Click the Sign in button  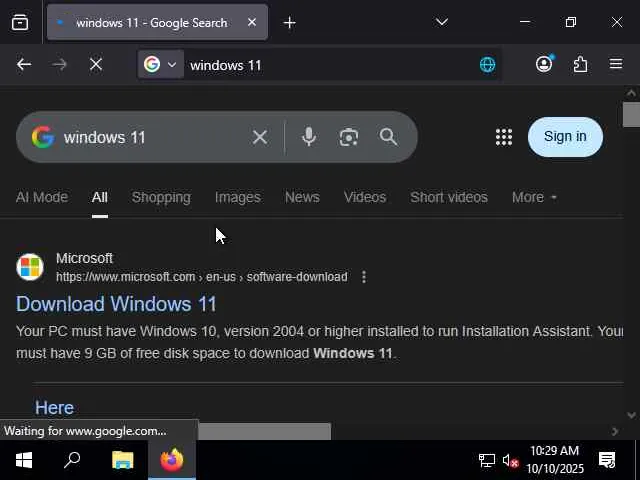565,137
